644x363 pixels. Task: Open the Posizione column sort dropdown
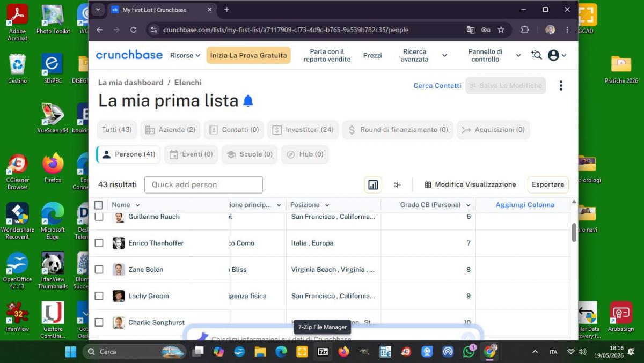(327, 205)
